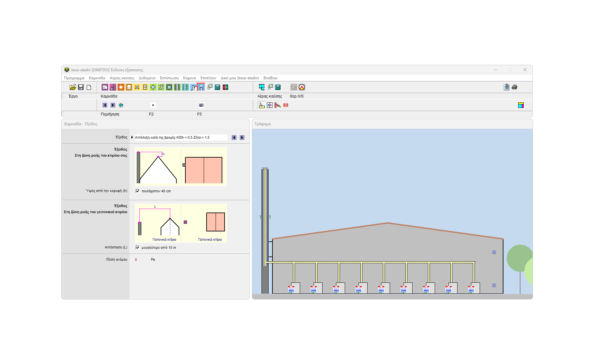Click the cyan combustion air layout icon

pos(262,87)
